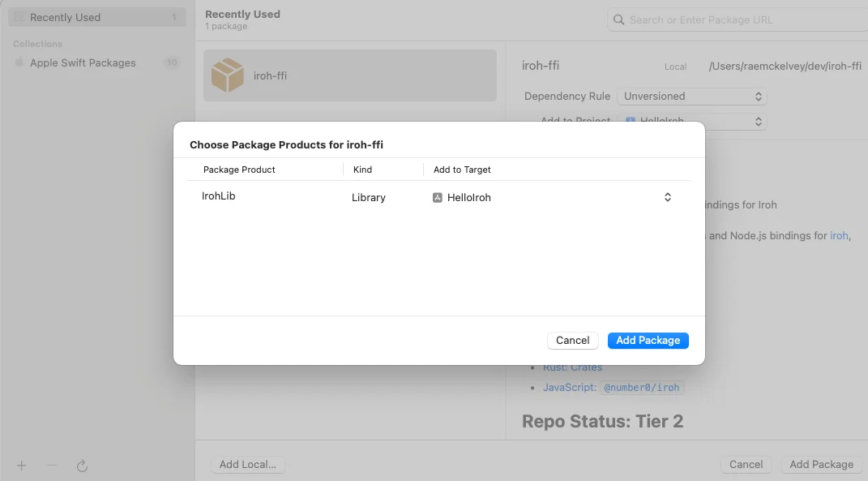The width and height of the screenshot is (868, 481).
Task: Click Add Package in the dialog
Action: click(x=648, y=340)
